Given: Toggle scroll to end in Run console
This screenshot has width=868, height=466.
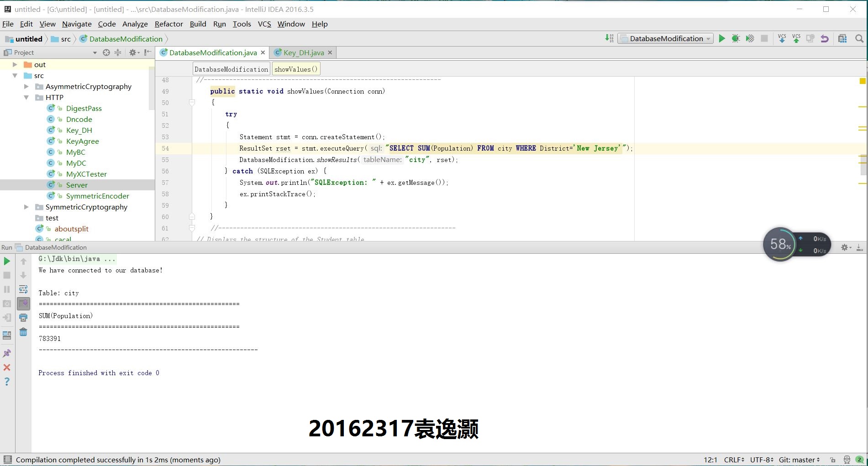Looking at the screenshot, I should coord(23,304).
